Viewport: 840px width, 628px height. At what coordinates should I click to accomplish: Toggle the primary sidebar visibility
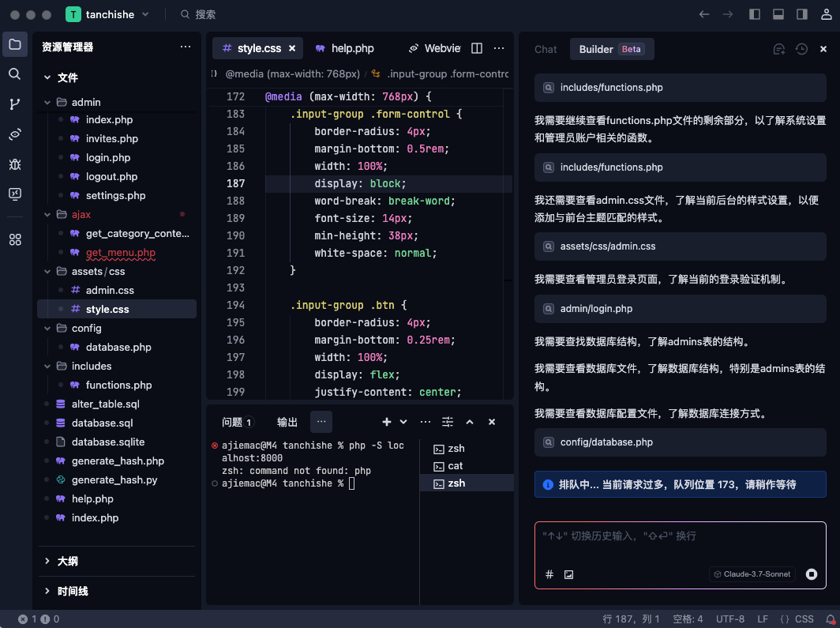point(754,13)
